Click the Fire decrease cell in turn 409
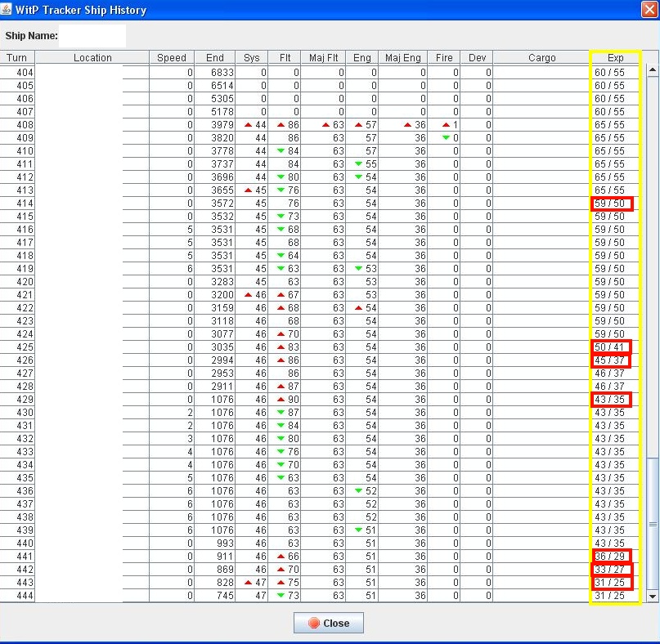 (444, 137)
